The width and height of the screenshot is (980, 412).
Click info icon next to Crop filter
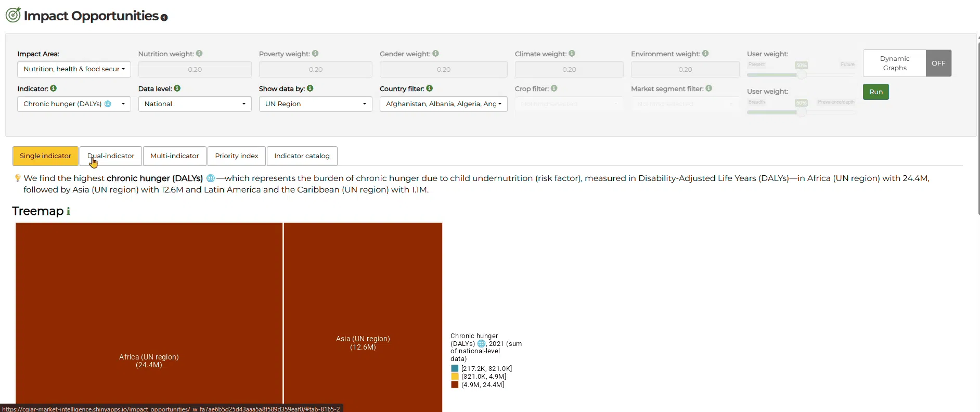tap(554, 88)
